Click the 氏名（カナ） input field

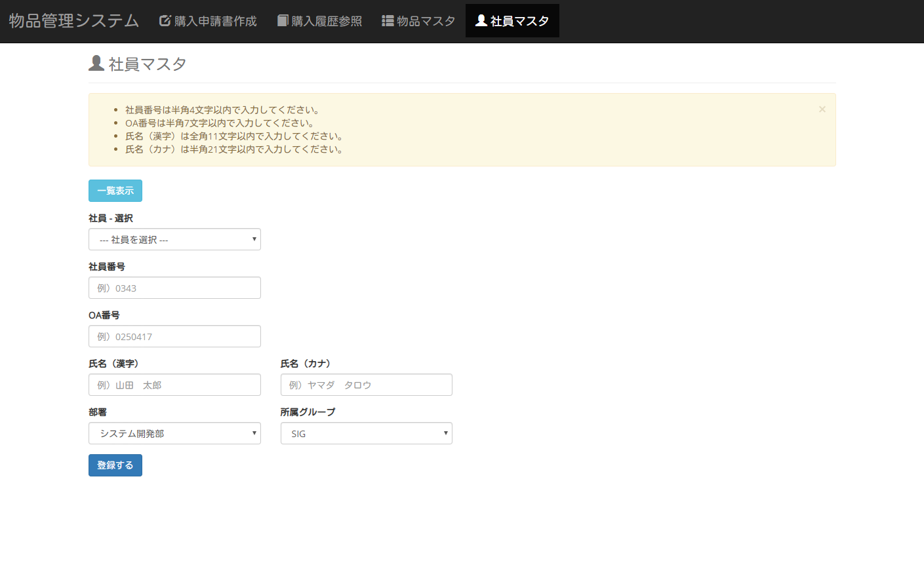click(x=366, y=385)
